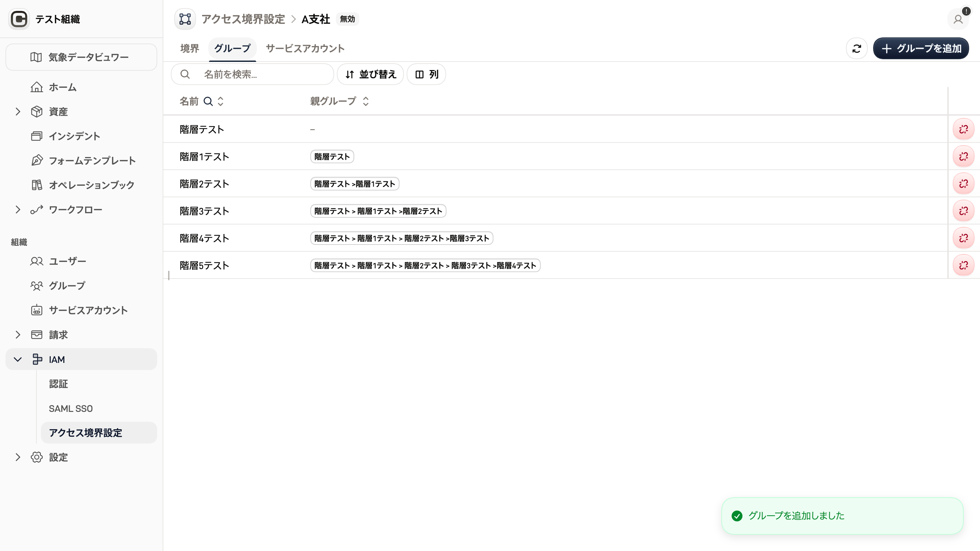Unlink the 階層1テスト group row
Viewport: 980px width, 551px height.
click(963, 156)
